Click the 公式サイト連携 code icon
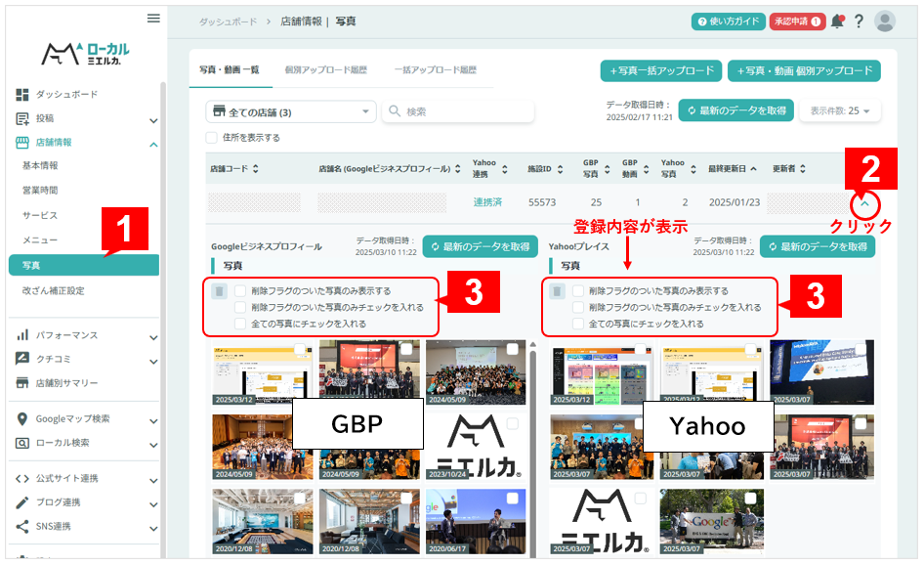924x565 pixels. [x=22, y=478]
